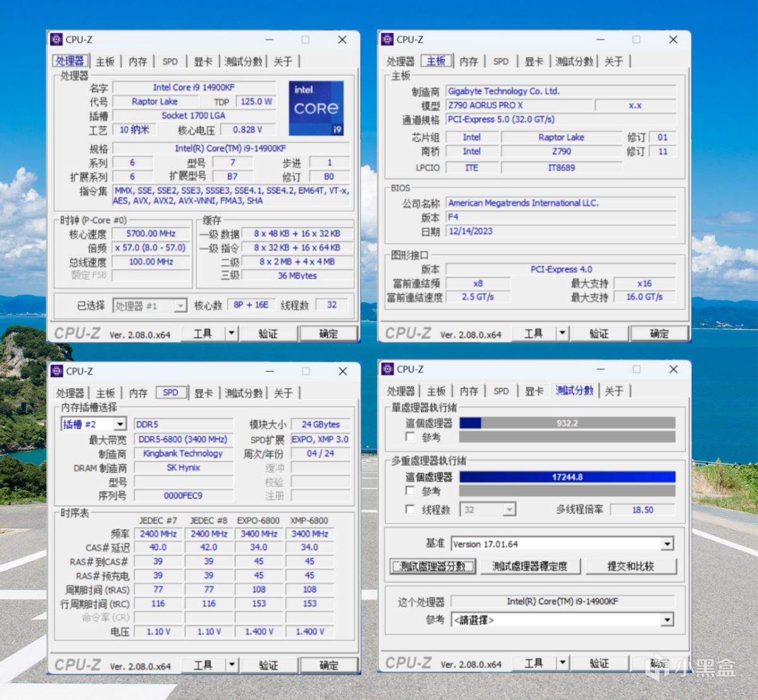This screenshot has height=700, width=758.
Task: Click the multi-thread score bar 17244.8
Action: tap(567, 477)
